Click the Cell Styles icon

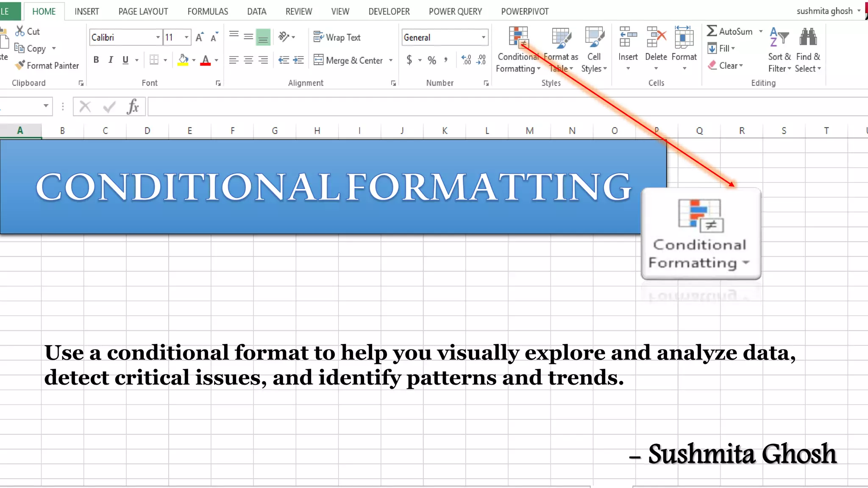coord(594,37)
